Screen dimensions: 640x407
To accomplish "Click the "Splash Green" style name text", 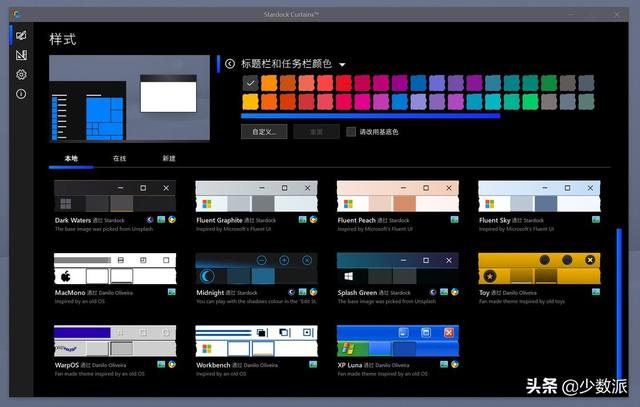I will coord(357,293).
